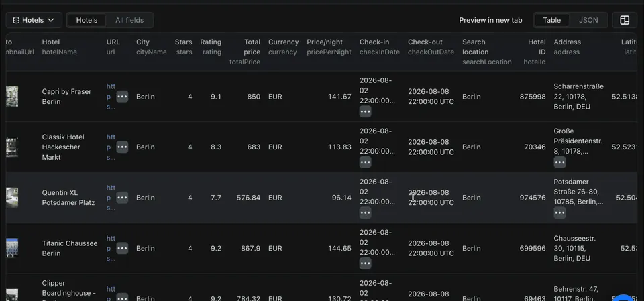Screen dimensions: 644x301
Task: Select the Titanic Chaussee Berlin name cell
Action: click(70, 248)
